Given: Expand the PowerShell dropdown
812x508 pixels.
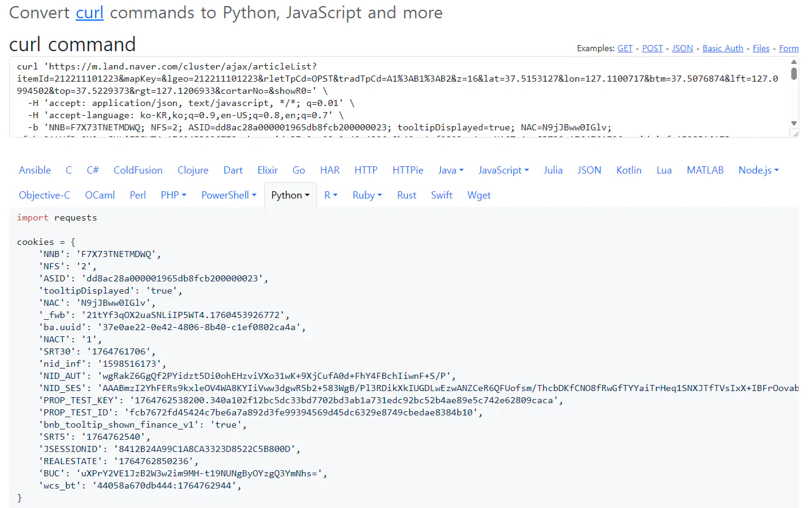Looking at the screenshot, I should (229, 195).
